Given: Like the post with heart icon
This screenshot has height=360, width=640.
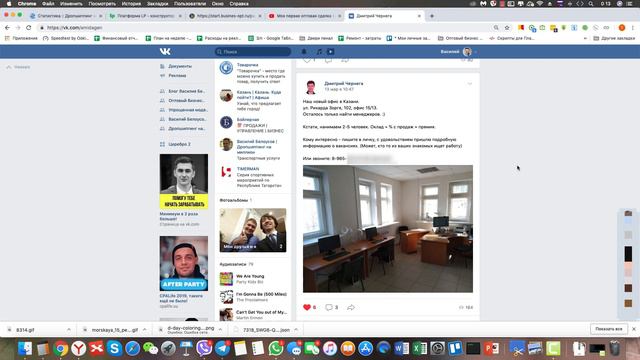Looking at the screenshot, I should pyautogui.click(x=307, y=307).
